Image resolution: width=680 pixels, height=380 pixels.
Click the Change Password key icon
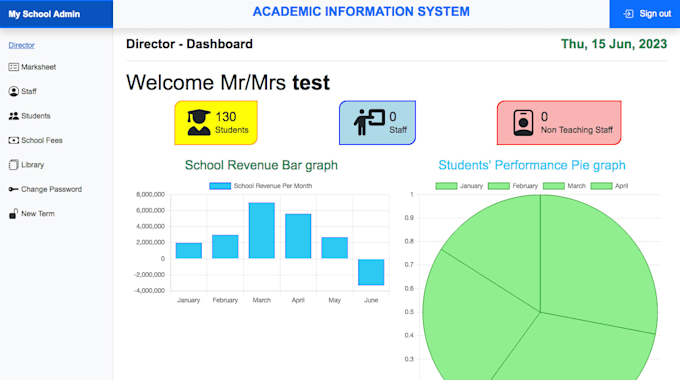[13, 189]
